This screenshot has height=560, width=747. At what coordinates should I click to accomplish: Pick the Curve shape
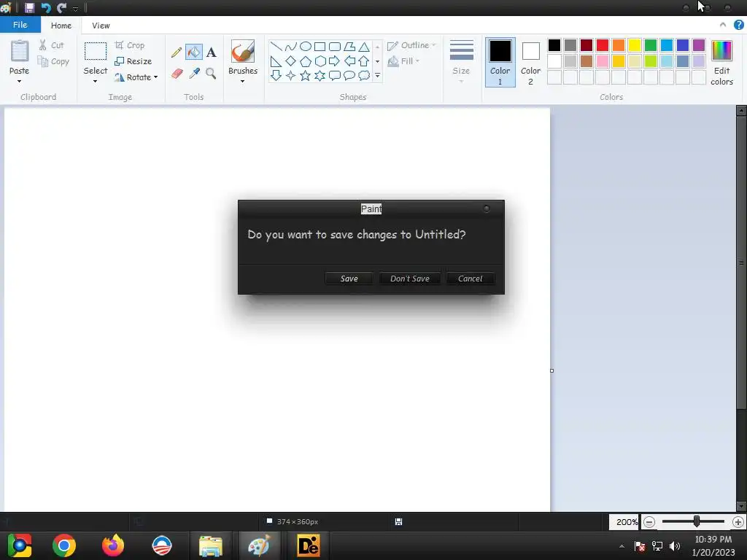[290, 46]
